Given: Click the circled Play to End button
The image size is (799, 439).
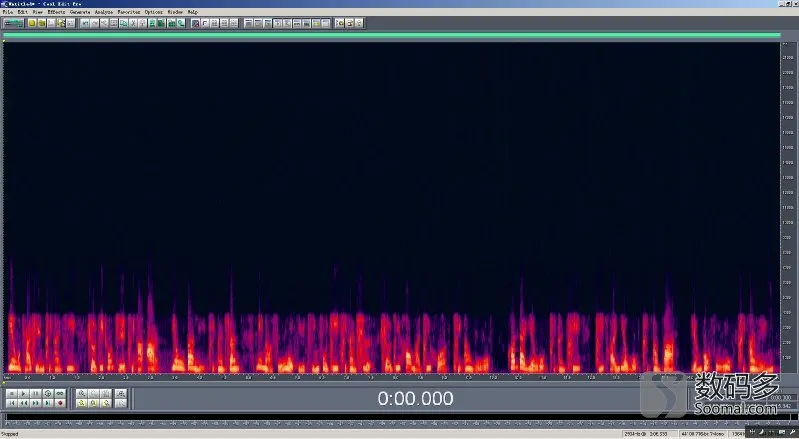Looking at the screenshot, I should (x=48, y=394).
